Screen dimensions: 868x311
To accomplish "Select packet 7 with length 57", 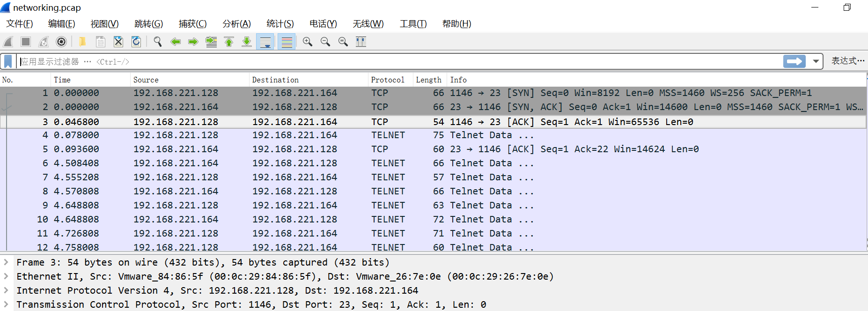I will point(433,178).
